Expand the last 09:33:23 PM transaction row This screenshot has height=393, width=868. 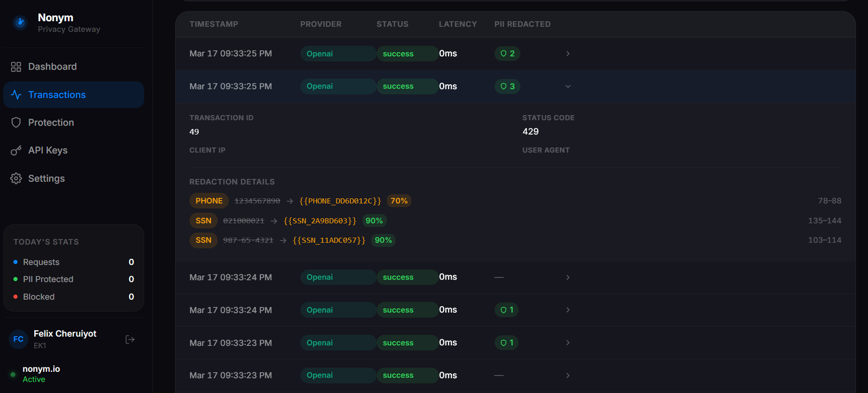click(568, 376)
